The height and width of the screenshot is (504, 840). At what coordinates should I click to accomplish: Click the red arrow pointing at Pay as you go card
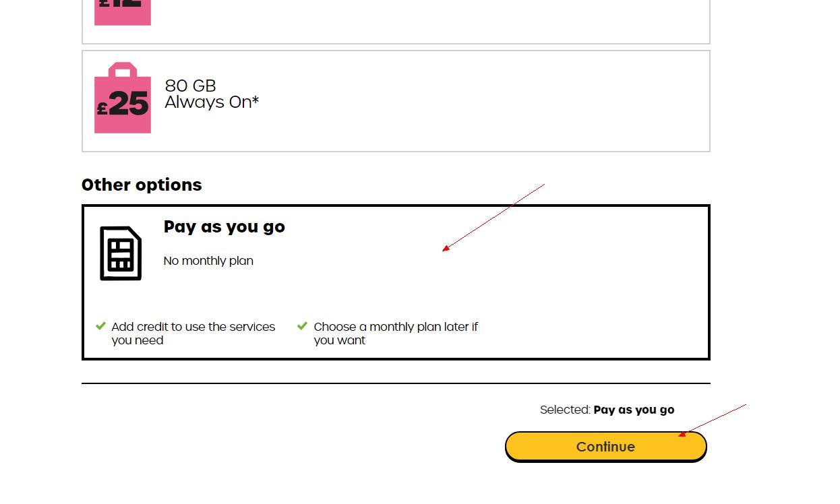pyautogui.click(x=493, y=217)
